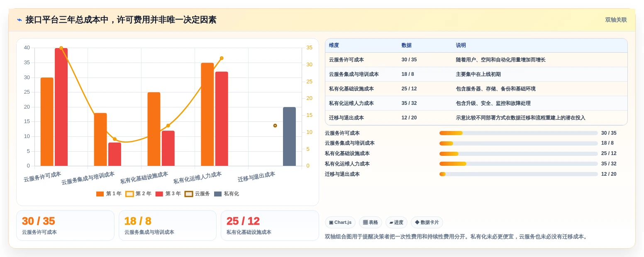Click the red bar for 私有化基础设施成本
Viewport: 644px width, 257px height.
[168, 148]
